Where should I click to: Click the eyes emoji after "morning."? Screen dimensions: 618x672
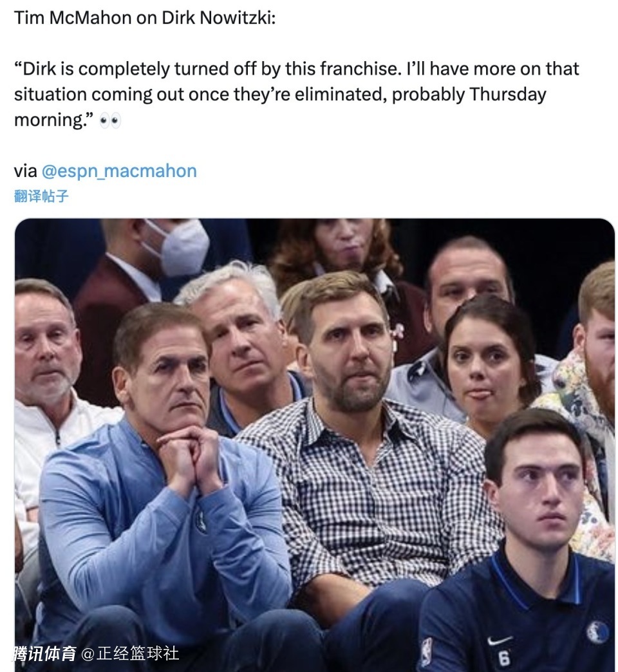pos(109,121)
